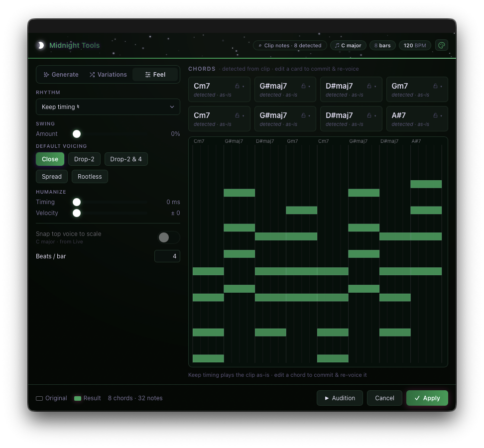The width and height of the screenshot is (484, 448).
Task: Expand the second-row G#maj7 card caret menu
Action: pyautogui.click(x=309, y=115)
